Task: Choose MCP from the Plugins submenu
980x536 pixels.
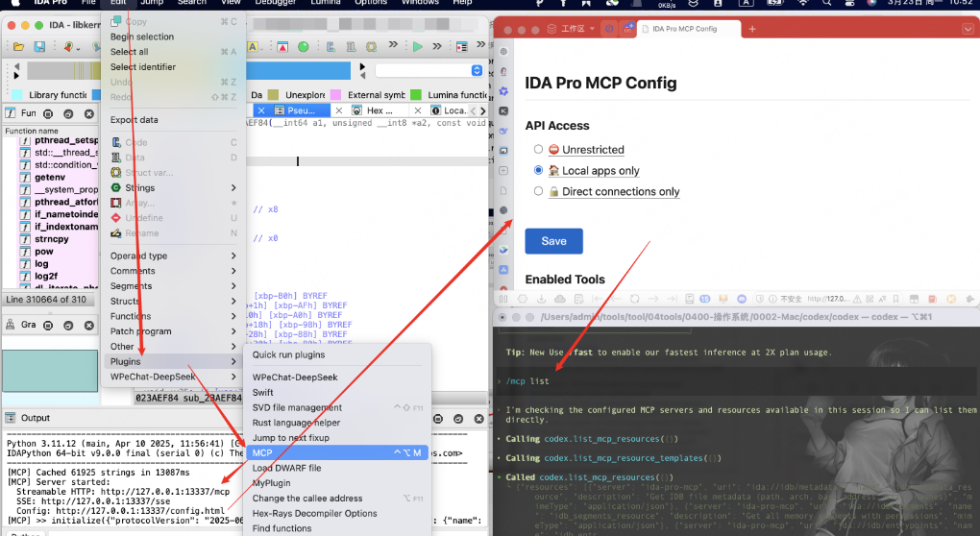Action: click(x=337, y=453)
